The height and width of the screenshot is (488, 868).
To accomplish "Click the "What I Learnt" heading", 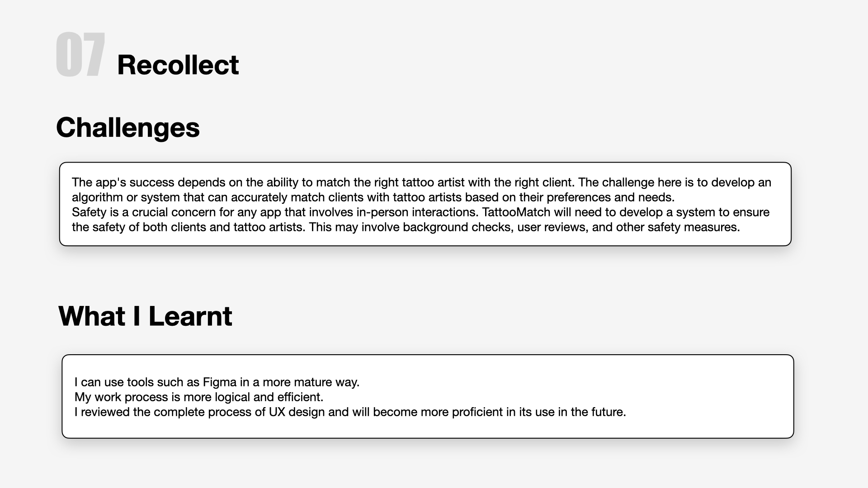I will 145,316.
